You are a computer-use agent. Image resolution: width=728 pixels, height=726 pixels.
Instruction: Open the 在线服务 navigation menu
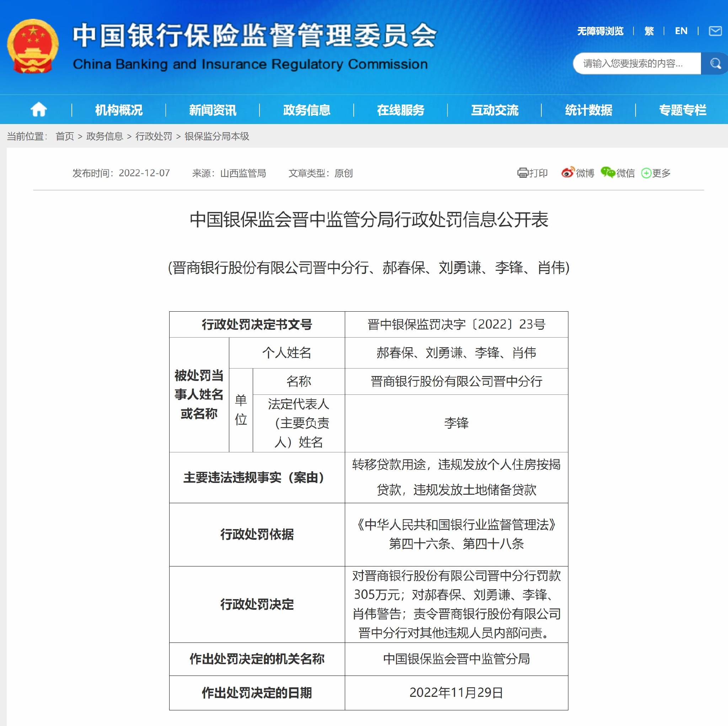[401, 110]
